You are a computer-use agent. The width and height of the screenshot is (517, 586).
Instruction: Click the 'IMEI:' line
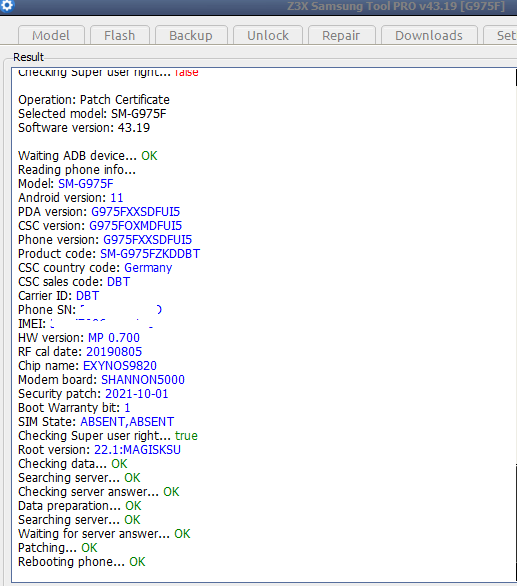(86, 324)
